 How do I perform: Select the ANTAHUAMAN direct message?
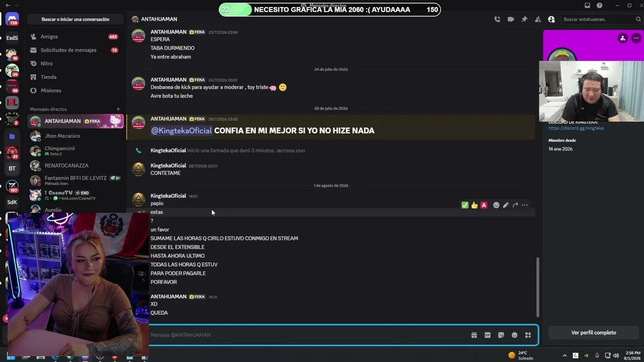[75, 121]
